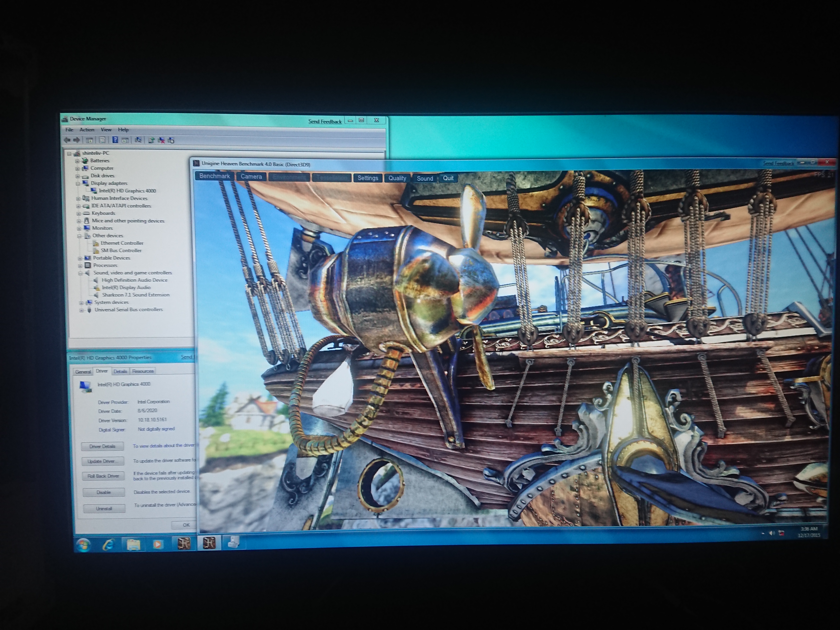
Task: Click the Update Driver Software toolbar icon
Action: pos(151,140)
